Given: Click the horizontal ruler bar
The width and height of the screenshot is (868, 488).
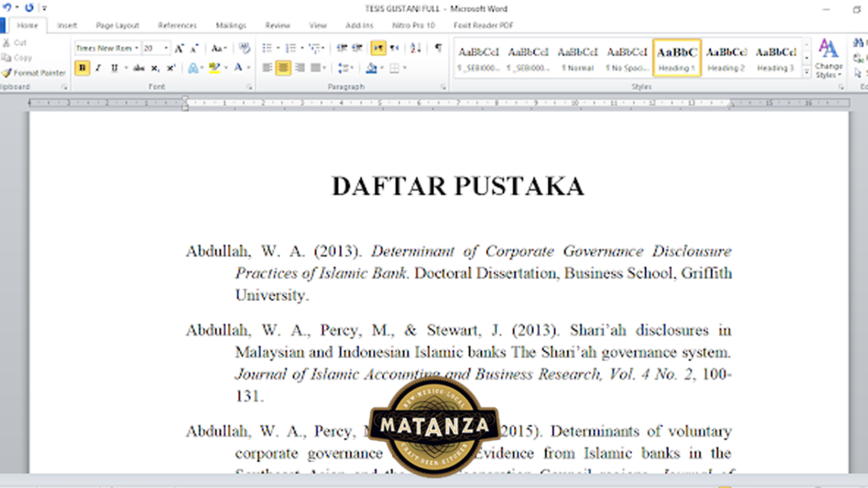Looking at the screenshot, I should point(439,103).
